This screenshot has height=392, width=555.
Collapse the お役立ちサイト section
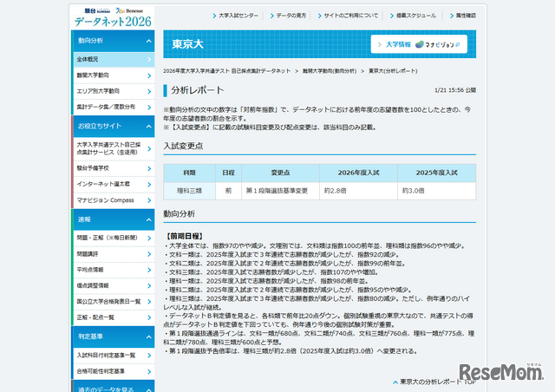114,126
